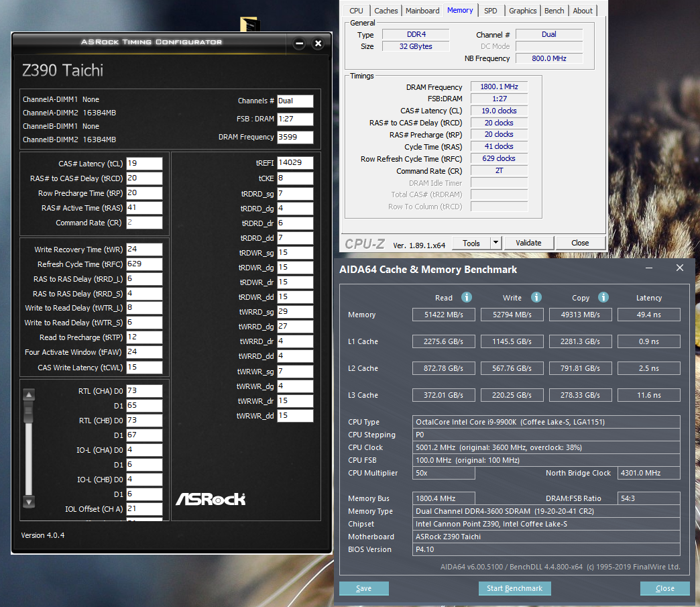This screenshot has height=607, width=700.
Task: Click the tCKE field
Action: 295,178
